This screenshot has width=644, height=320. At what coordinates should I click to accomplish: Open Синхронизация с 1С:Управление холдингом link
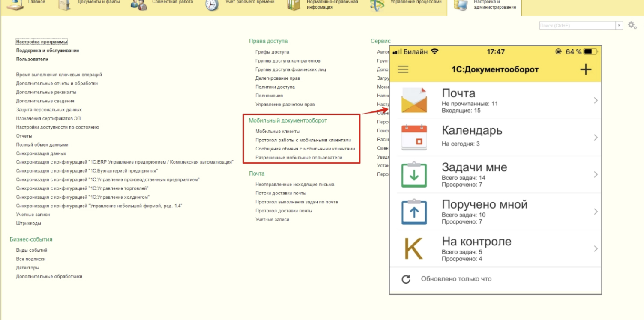83,197
